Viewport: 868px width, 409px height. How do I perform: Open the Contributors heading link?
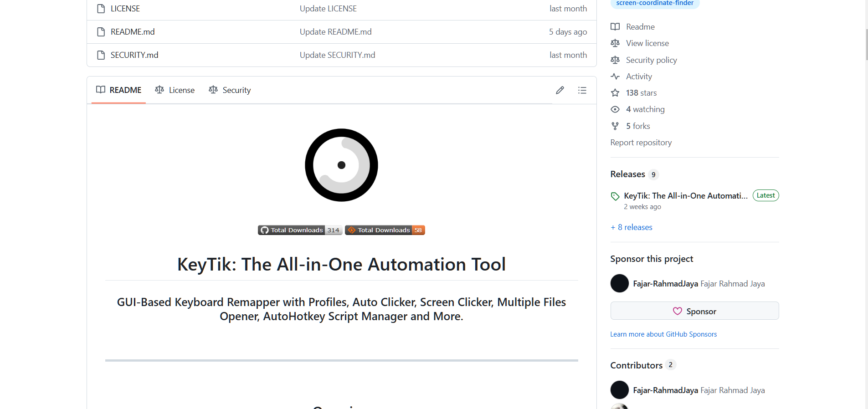click(637, 365)
